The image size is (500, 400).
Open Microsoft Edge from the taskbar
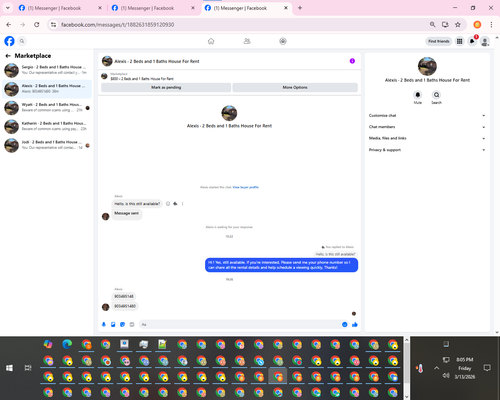tap(67, 344)
